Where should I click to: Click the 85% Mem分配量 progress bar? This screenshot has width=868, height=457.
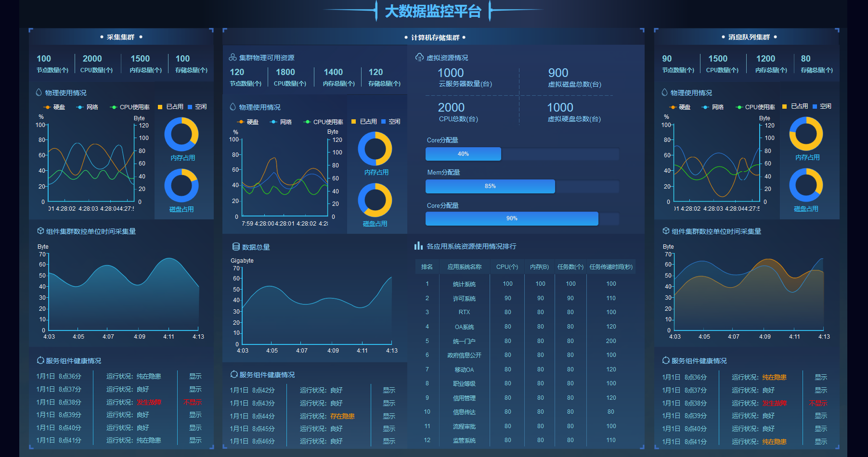tap(522, 186)
